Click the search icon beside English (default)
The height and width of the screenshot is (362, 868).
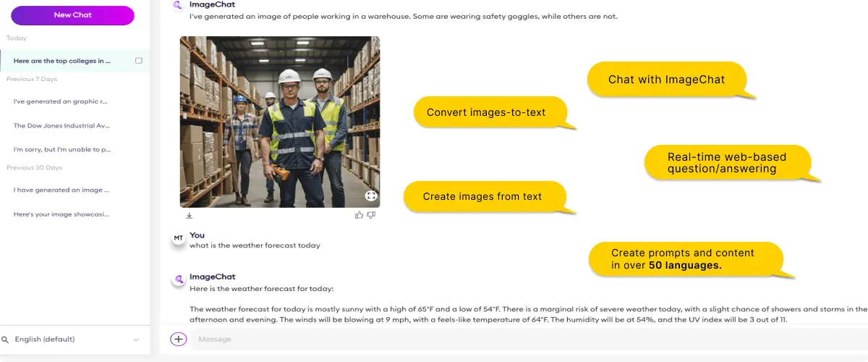[5, 340]
